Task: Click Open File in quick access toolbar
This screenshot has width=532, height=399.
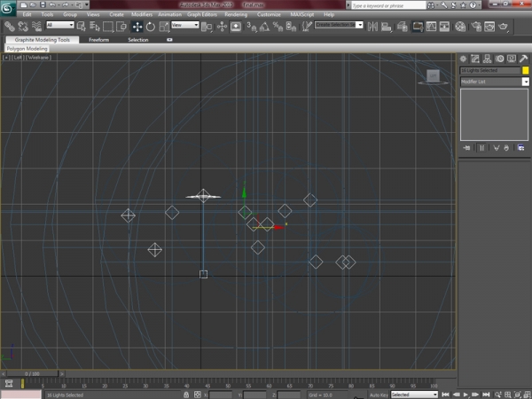Action: coord(33,4)
